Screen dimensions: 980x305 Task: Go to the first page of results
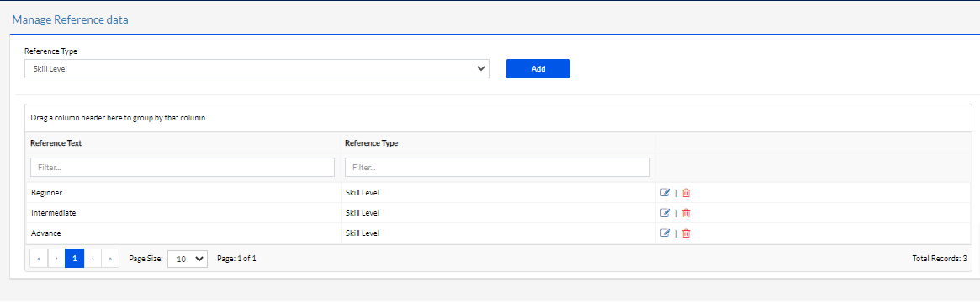coord(39,258)
